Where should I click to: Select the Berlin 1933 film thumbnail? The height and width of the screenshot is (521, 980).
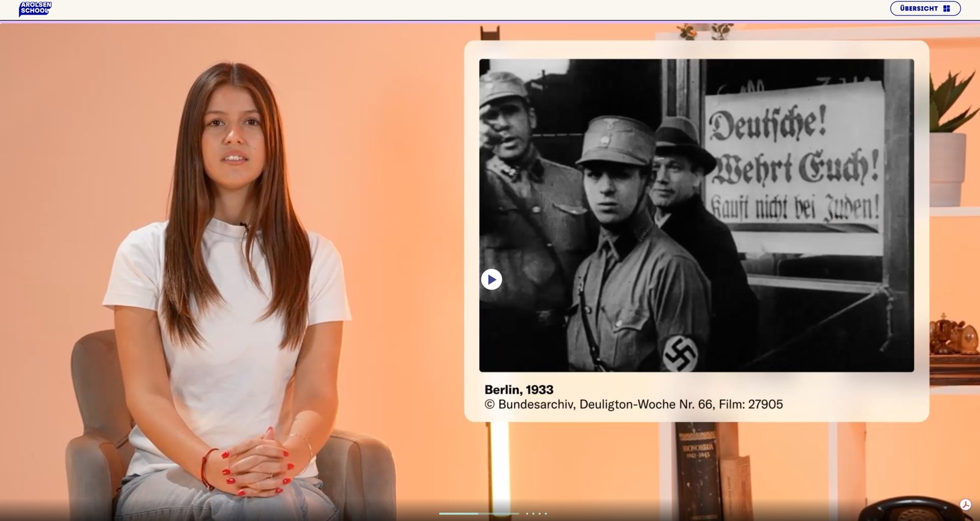tap(696, 216)
